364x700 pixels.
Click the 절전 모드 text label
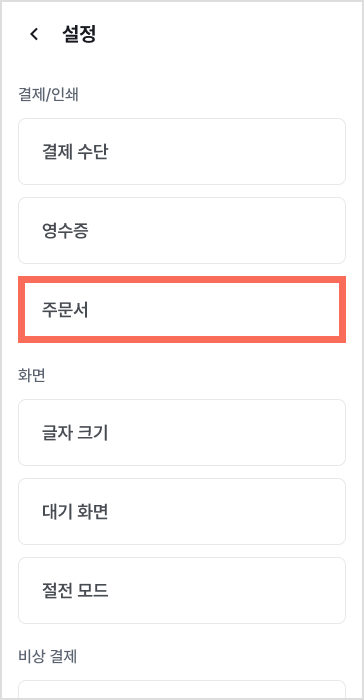click(x=75, y=591)
